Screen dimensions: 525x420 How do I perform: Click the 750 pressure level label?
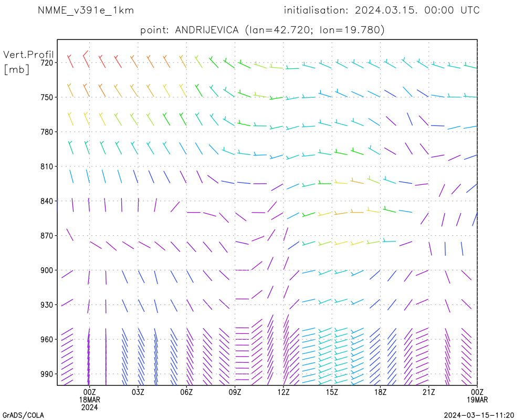[47, 98]
